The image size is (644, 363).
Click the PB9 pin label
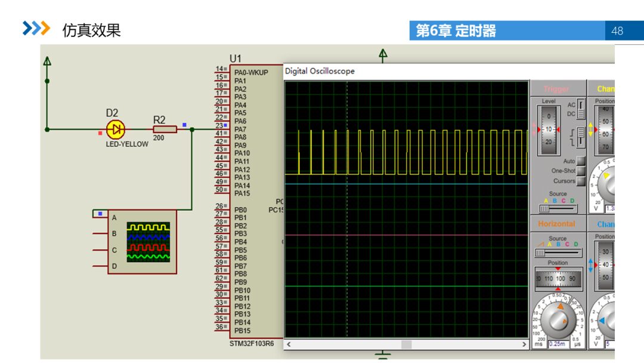coord(240,282)
